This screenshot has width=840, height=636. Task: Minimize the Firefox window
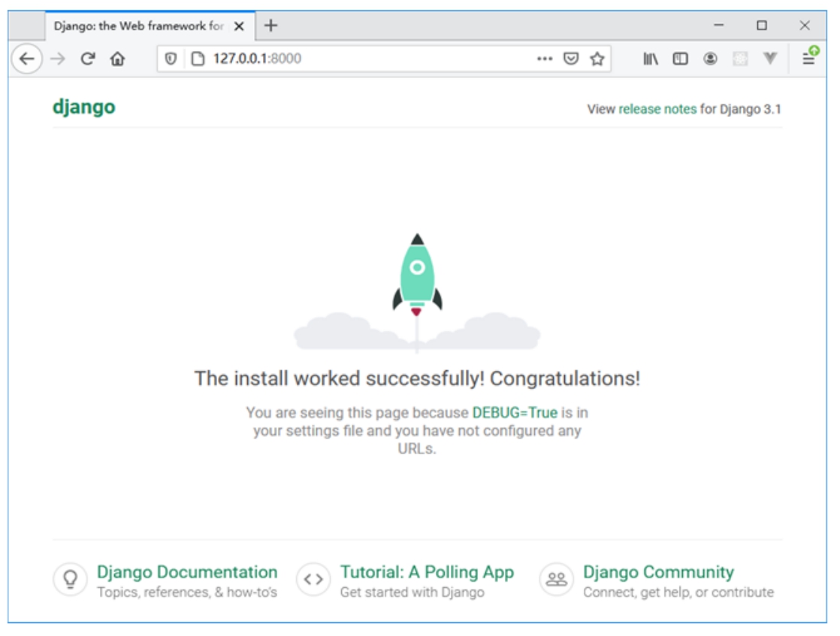pyautogui.click(x=719, y=26)
